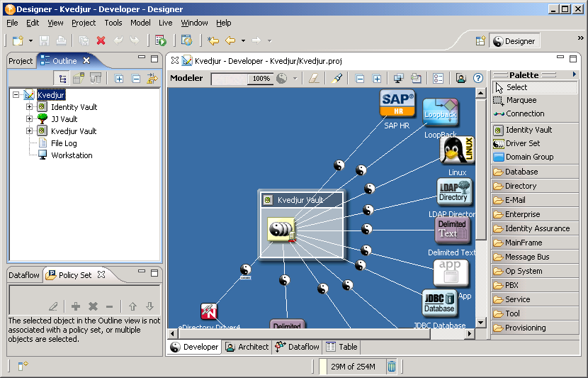
Task: Click the driver set icon inside Kvedjur Vault
Action: point(282,228)
